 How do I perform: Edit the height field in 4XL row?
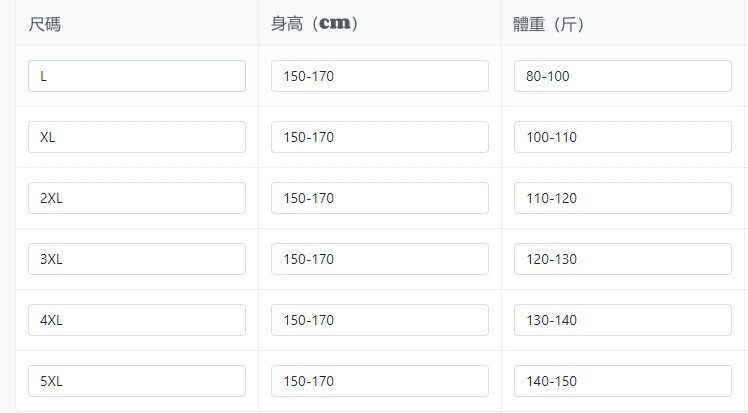(x=379, y=320)
